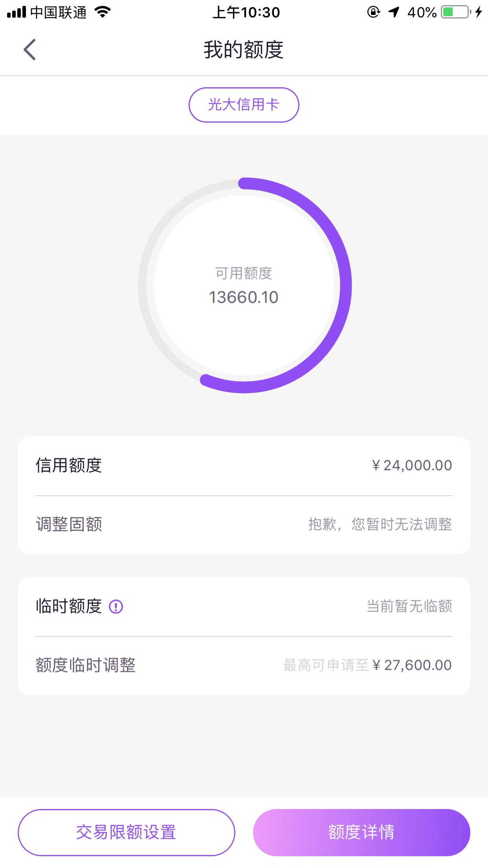Tap the 信用额度 row

coord(244,465)
